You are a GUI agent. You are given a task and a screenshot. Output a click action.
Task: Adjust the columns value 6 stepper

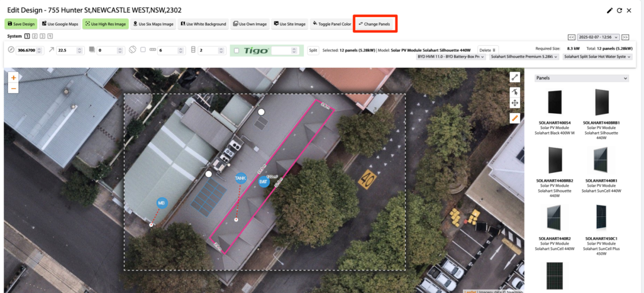coord(182,50)
